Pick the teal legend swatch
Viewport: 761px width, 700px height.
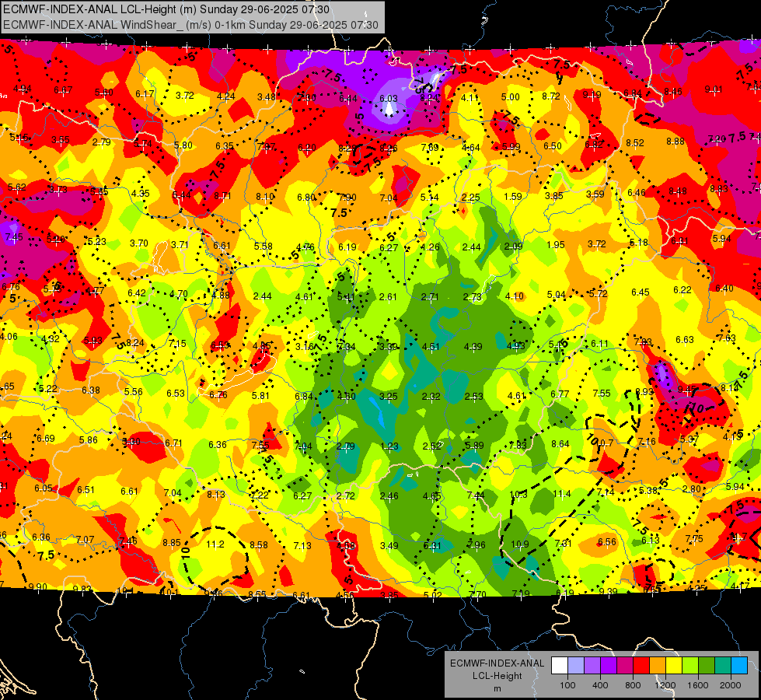723,666
